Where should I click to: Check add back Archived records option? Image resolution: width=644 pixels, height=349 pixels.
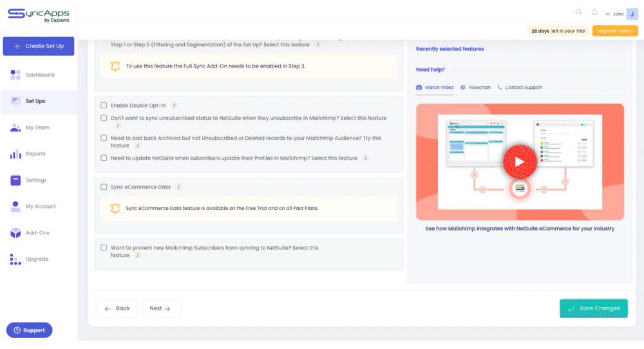click(x=104, y=138)
